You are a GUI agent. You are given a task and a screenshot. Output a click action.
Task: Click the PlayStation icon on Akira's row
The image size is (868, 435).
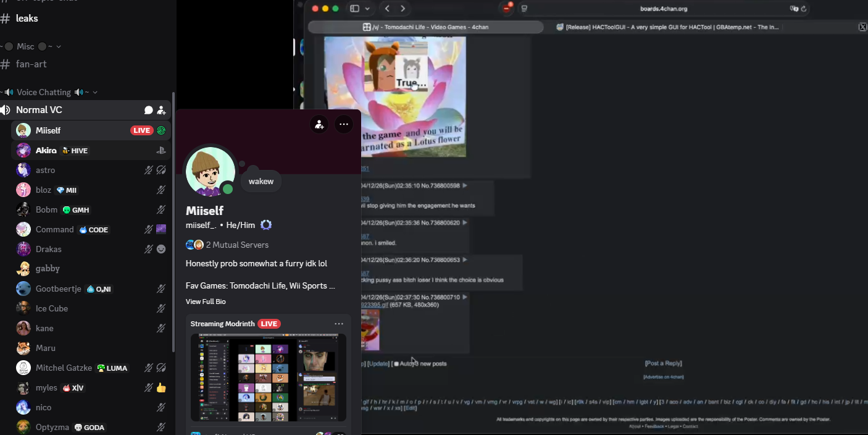click(161, 150)
